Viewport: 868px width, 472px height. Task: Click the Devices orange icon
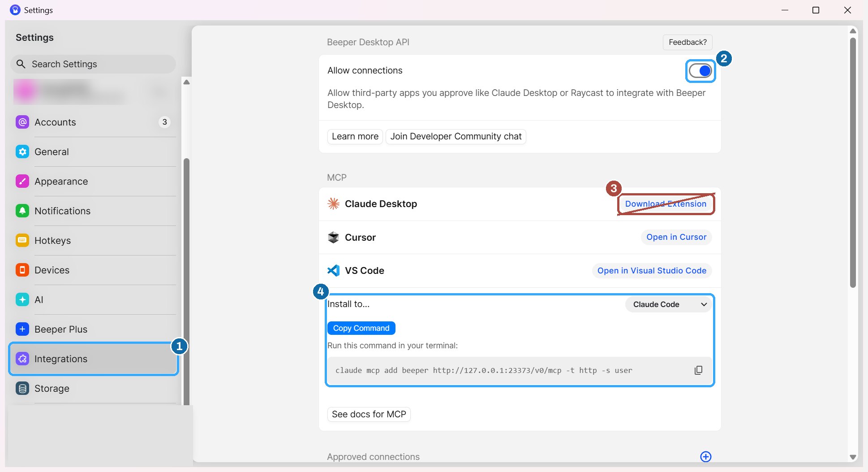pos(22,270)
